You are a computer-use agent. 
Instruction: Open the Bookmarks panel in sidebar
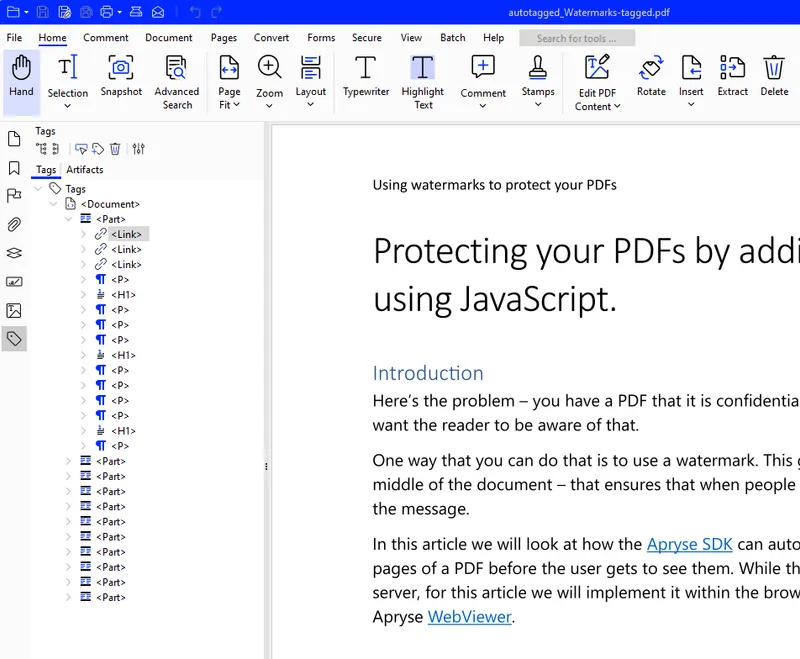point(14,168)
